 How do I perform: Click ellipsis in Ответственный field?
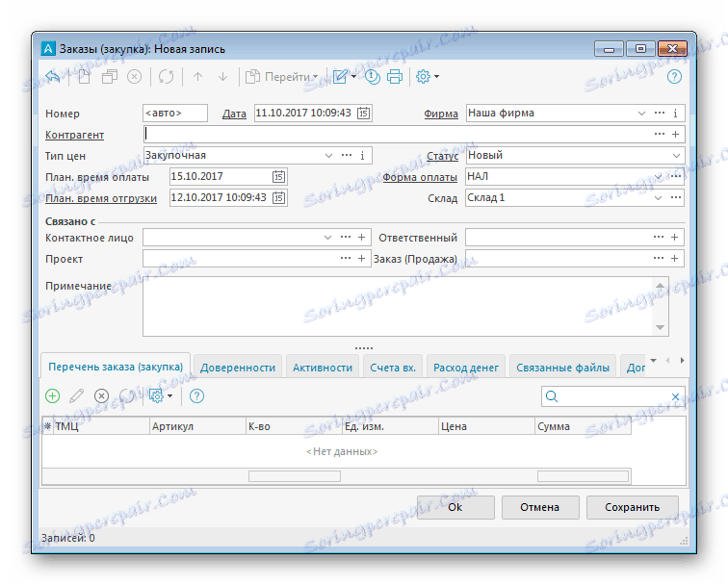(x=659, y=237)
